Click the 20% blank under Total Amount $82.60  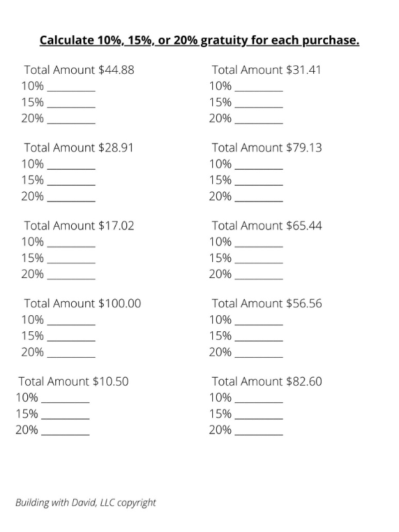tap(259, 431)
